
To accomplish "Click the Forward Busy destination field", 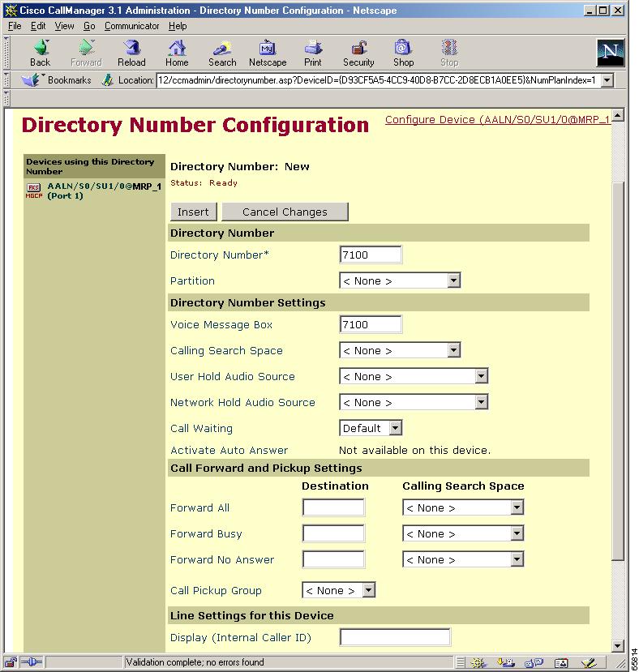I will [x=333, y=533].
